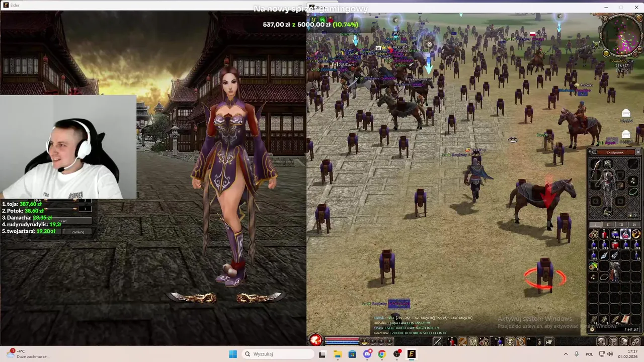644x362 pixels.
Task: Use the red potion quickslot 1
Action: click(x=451, y=341)
